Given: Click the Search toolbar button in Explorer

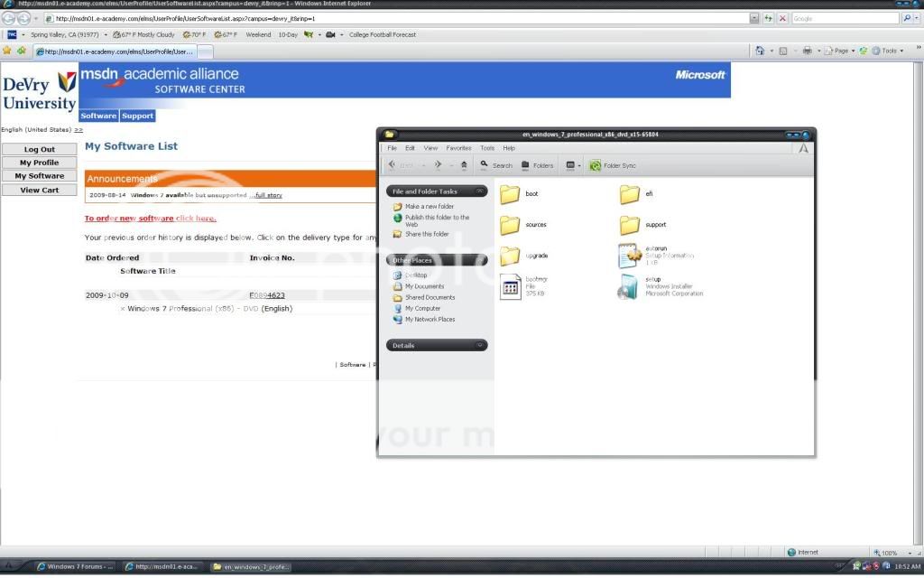Looking at the screenshot, I should tap(495, 165).
